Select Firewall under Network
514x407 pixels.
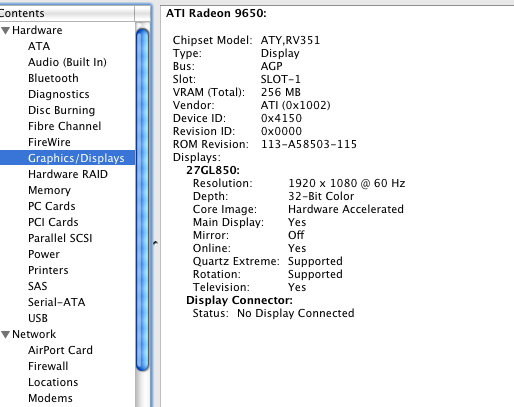pyautogui.click(x=48, y=366)
